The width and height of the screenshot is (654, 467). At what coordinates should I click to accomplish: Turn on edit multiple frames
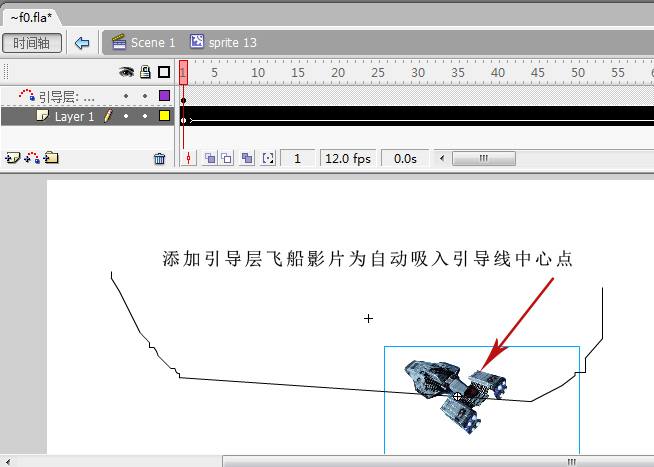[x=247, y=158]
